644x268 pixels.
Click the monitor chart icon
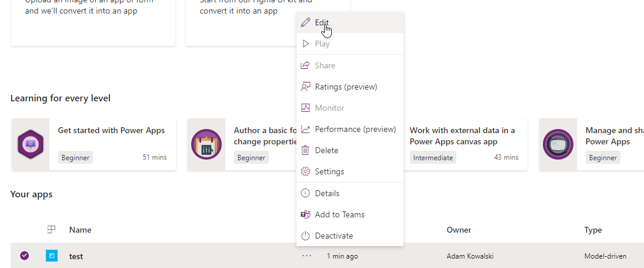coord(305,108)
